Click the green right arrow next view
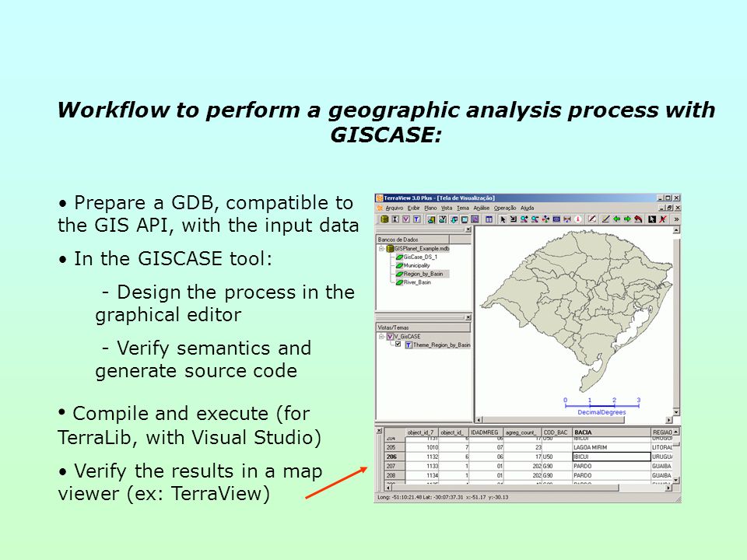Image resolution: width=747 pixels, height=560 pixels. [627, 219]
